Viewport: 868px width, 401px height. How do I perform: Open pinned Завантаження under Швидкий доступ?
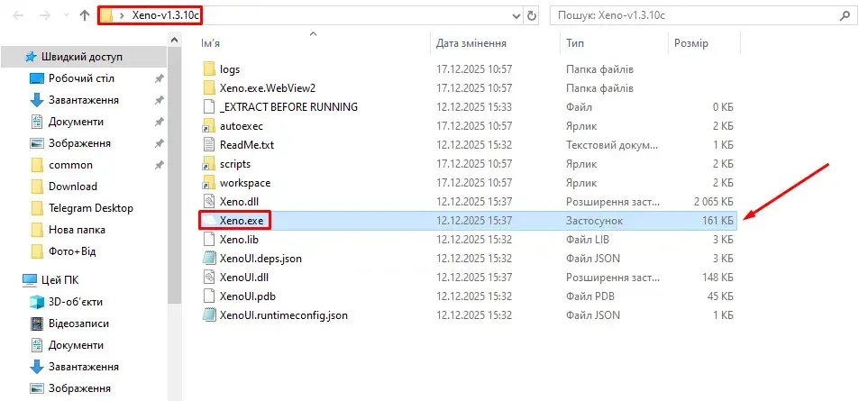tap(84, 100)
